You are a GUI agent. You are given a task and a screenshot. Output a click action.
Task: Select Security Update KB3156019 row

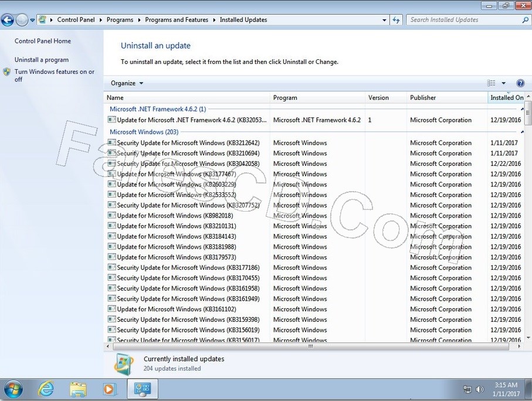click(314, 329)
